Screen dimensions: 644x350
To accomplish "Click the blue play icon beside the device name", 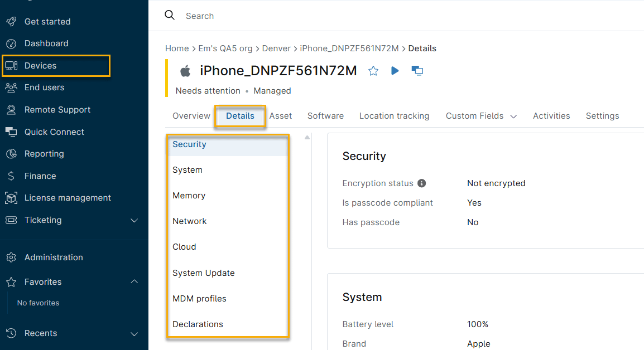I will click(395, 71).
